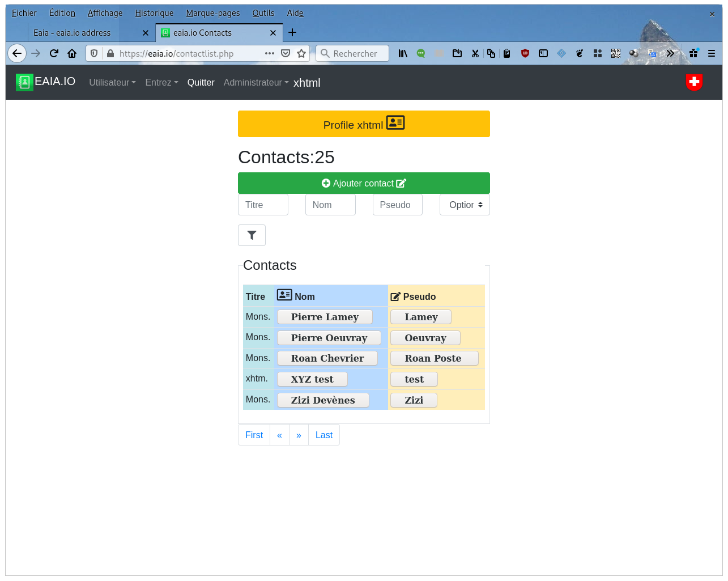728x581 pixels.
Task: Go to the Last page link
Action: 323,435
